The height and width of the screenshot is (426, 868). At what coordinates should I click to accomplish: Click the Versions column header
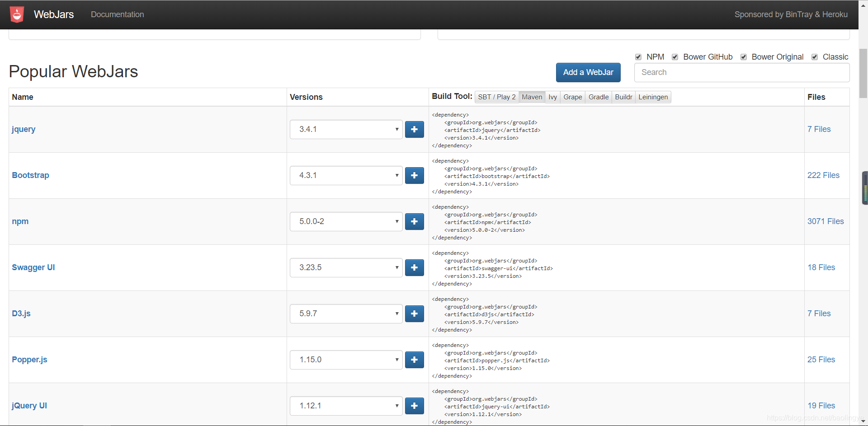click(306, 97)
